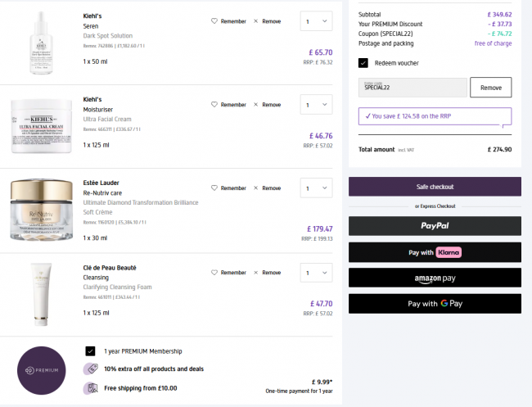The width and height of the screenshot is (532, 407).
Task: Click the Safe checkout button
Action: click(x=435, y=187)
